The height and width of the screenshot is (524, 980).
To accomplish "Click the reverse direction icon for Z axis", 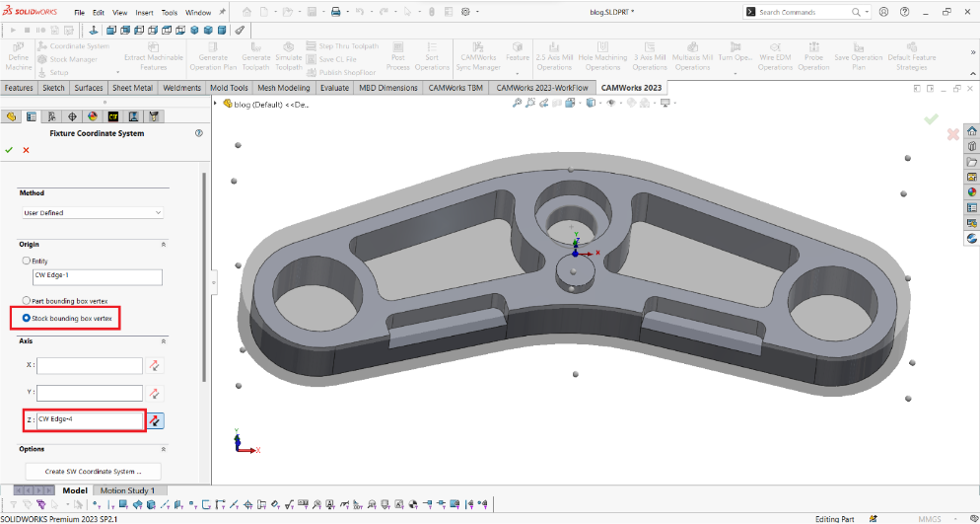I will [x=155, y=421].
